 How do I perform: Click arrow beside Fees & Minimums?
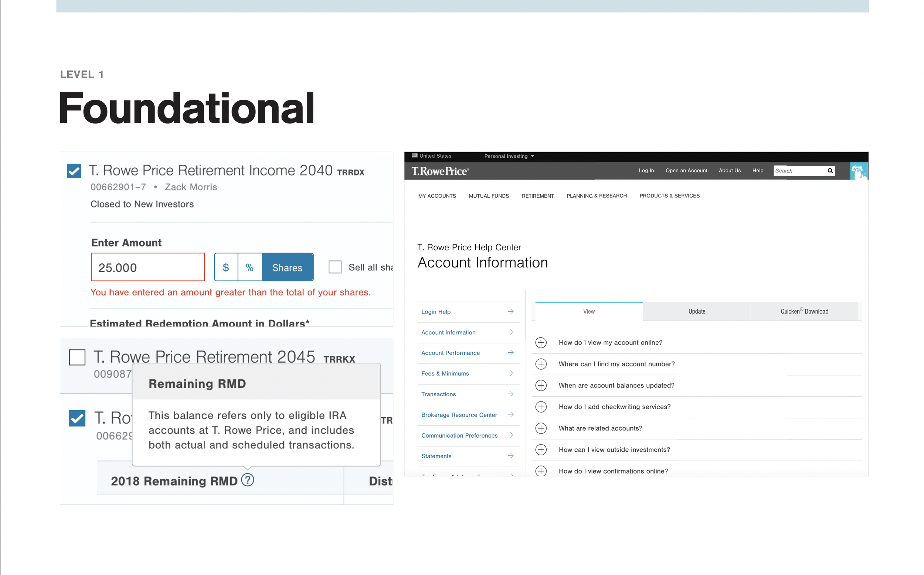(511, 373)
